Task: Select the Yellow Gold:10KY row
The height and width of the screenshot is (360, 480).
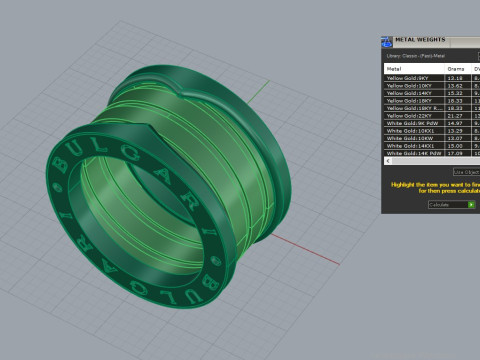Action: tap(432, 86)
